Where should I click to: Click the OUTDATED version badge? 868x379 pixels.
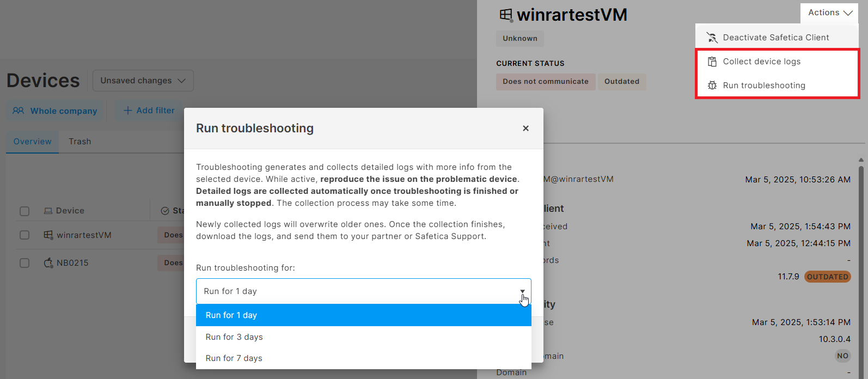coord(828,277)
